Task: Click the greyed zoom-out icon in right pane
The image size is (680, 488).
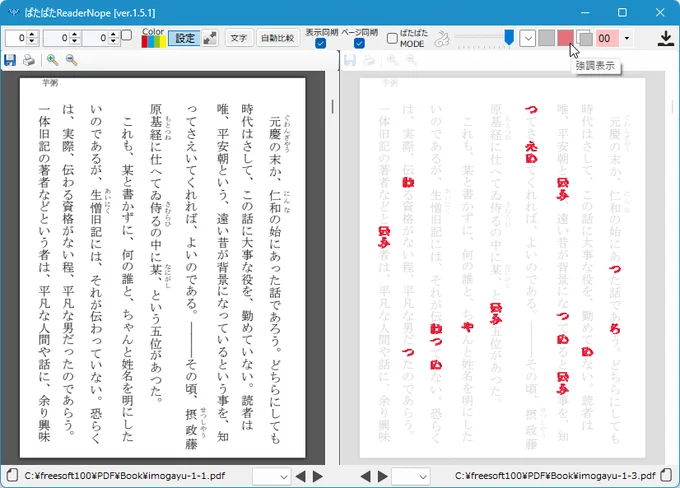Action: point(412,60)
